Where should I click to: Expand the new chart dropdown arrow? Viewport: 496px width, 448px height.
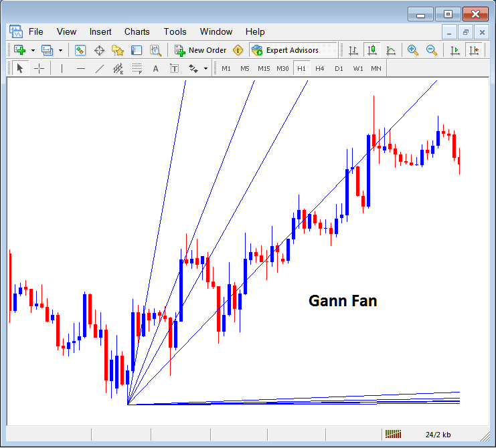coord(33,50)
